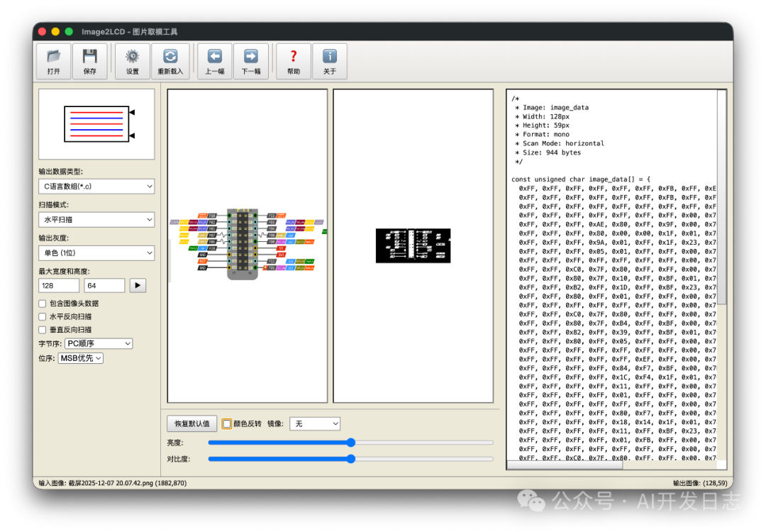Open settings via the 设置 gear icon
The height and width of the screenshot is (532, 766).
pyautogui.click(x=133, y=61)
